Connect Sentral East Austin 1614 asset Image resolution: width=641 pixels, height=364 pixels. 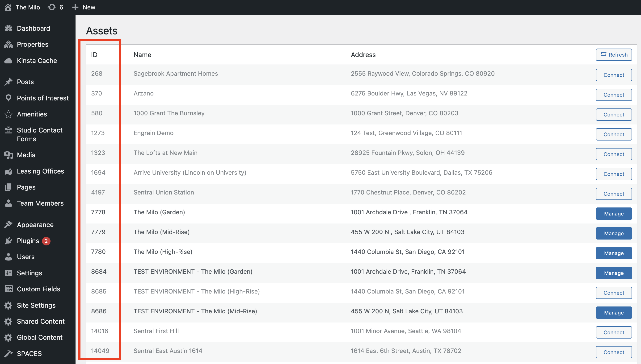(614, 352)
